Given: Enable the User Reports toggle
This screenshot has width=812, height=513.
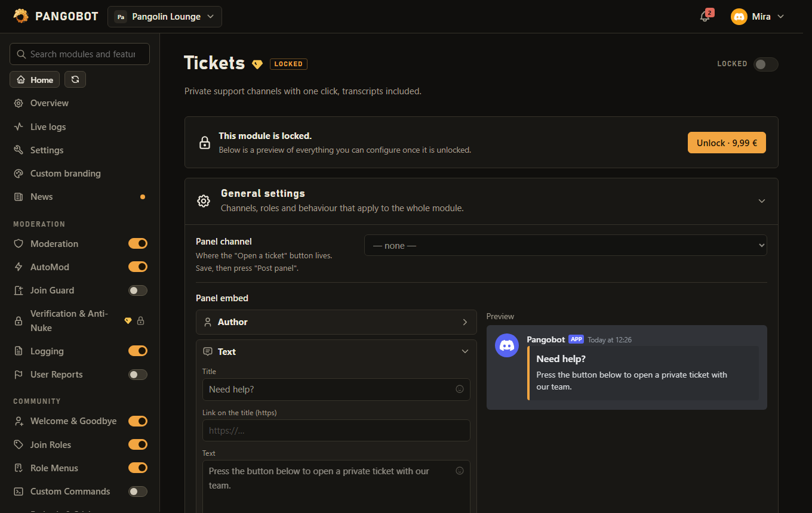Looking at the screenshot, I should (138, 375).
